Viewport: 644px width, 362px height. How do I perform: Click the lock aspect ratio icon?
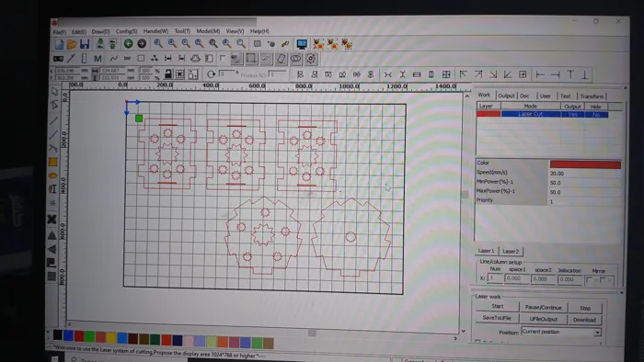tap(167, 74)
